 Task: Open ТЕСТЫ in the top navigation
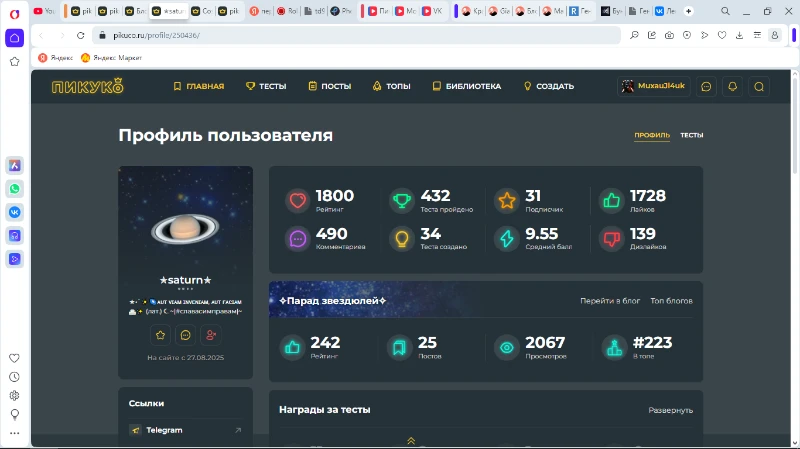[266, 86]
